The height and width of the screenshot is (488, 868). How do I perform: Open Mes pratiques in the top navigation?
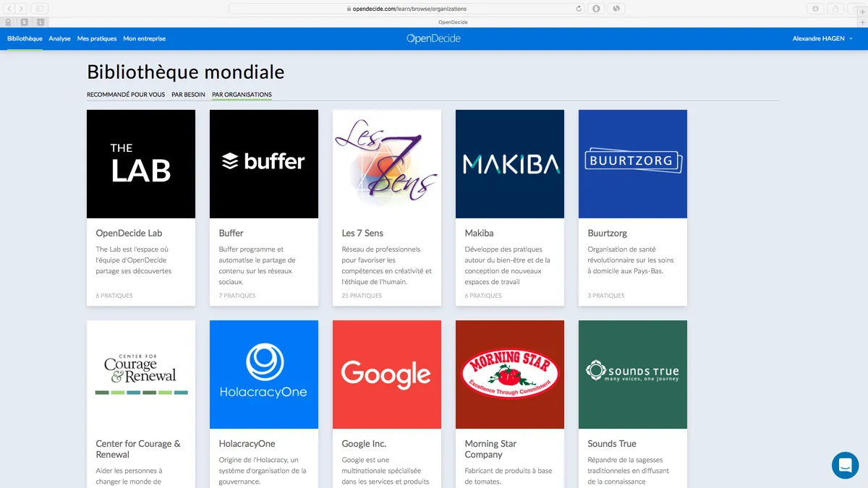click(97, 38)
